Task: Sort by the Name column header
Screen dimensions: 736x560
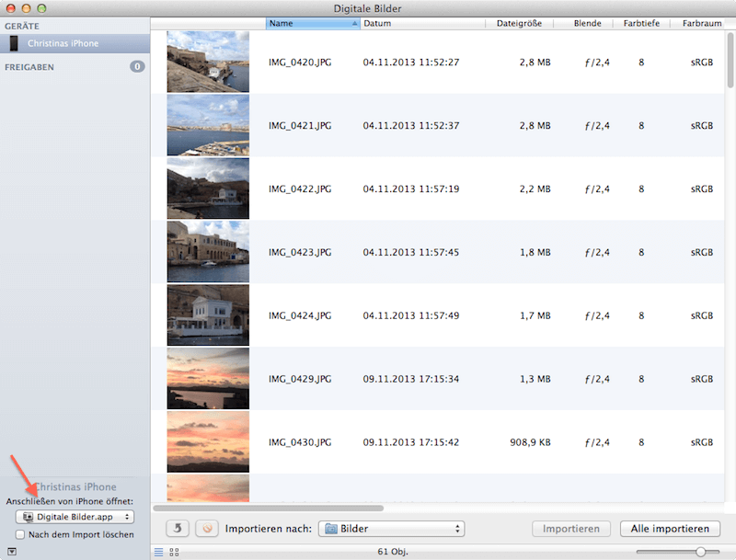Action: click(x=312, y=23)
